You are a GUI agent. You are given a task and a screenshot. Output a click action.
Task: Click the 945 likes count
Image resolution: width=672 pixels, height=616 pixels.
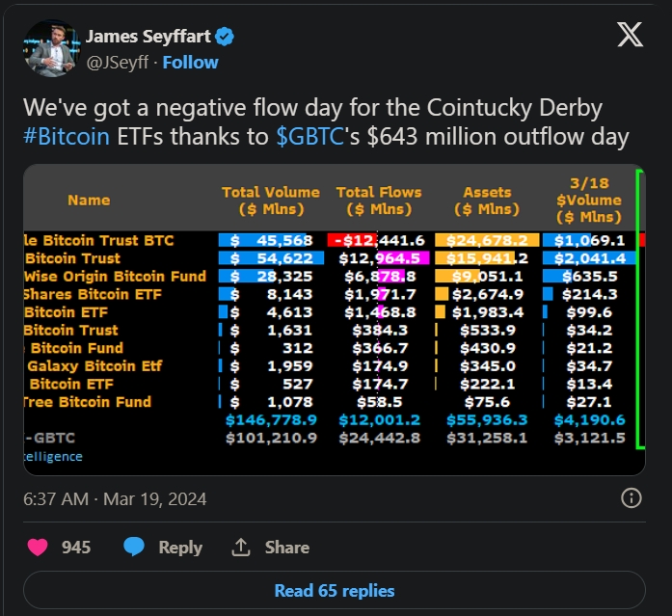76,547
